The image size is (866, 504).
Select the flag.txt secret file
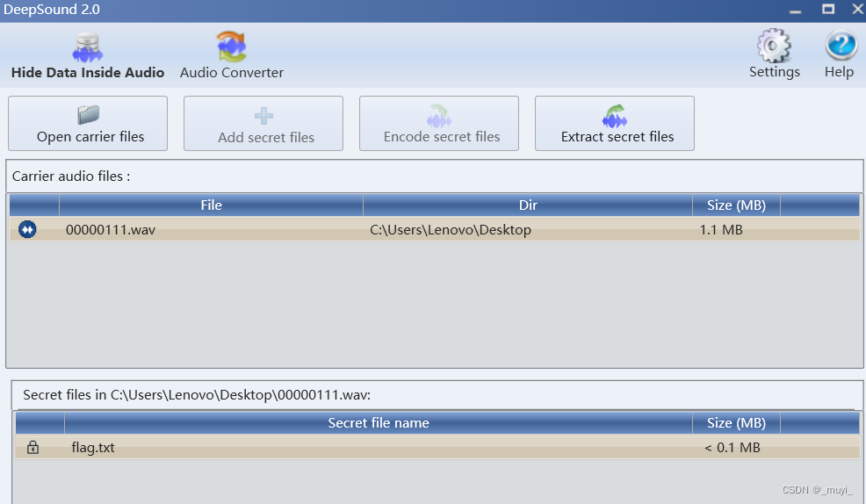point(437,447)
